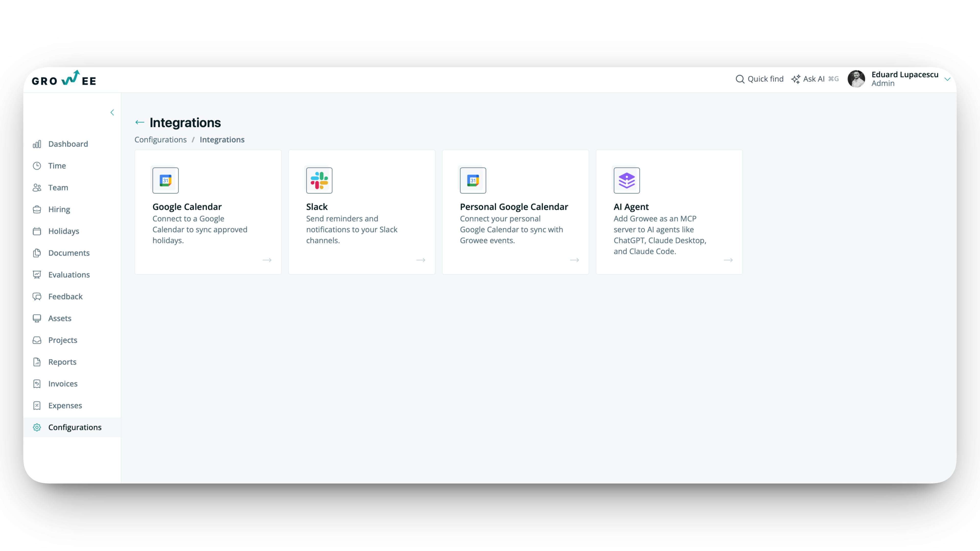Click the Documents sidebar icon
The width and height of the screenshot is (980, 551).
tap(37, 253)
